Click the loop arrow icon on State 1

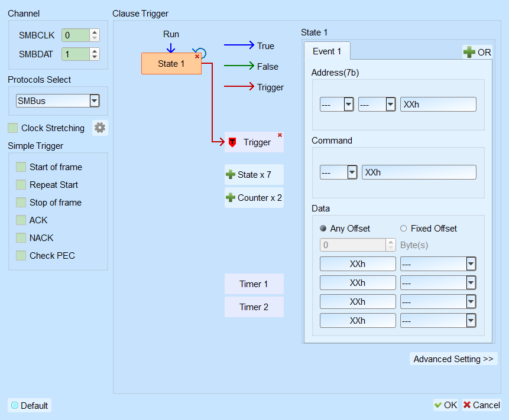click(x=201, y=51)
